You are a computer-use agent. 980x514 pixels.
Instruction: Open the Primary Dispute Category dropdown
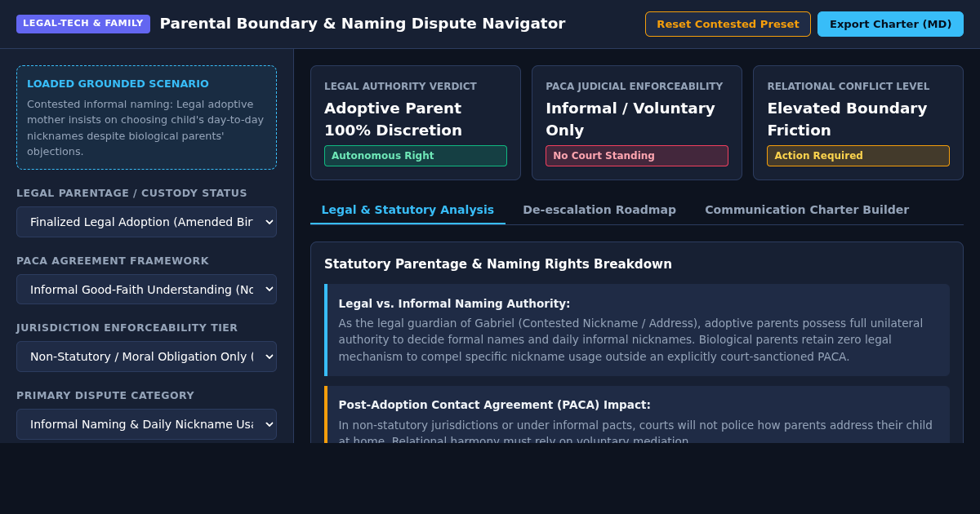pos(146,424)
